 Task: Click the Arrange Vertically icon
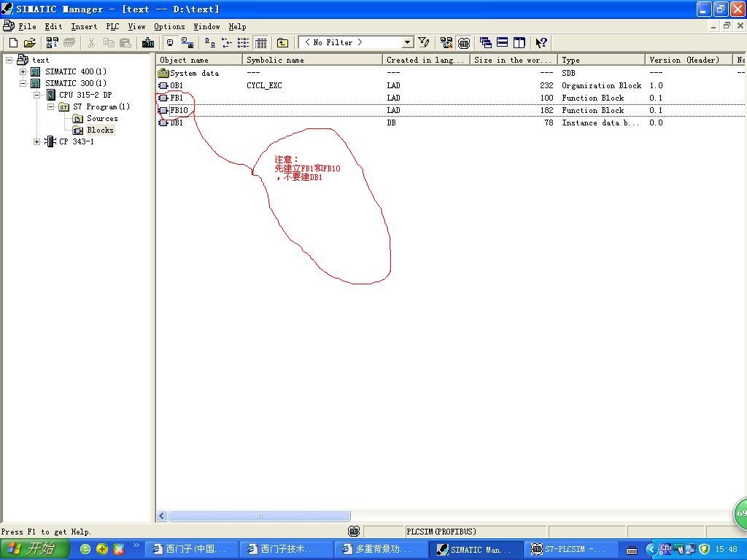pos(519,43)
